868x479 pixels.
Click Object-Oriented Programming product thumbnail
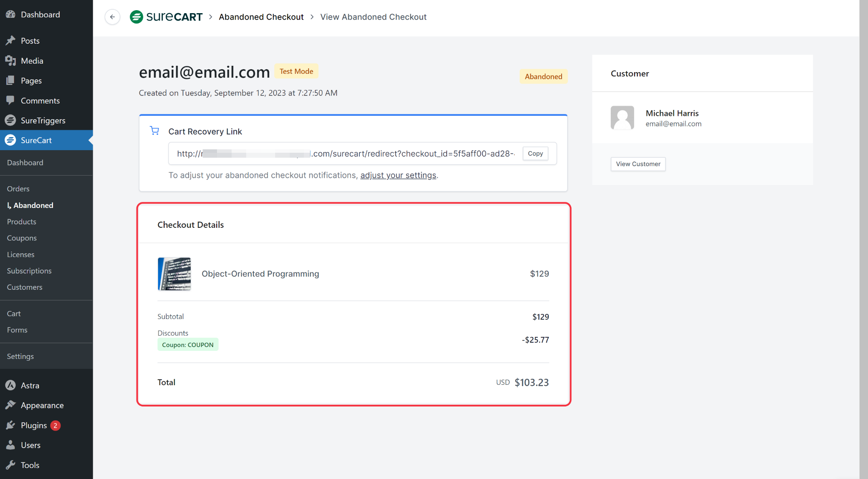174,274
